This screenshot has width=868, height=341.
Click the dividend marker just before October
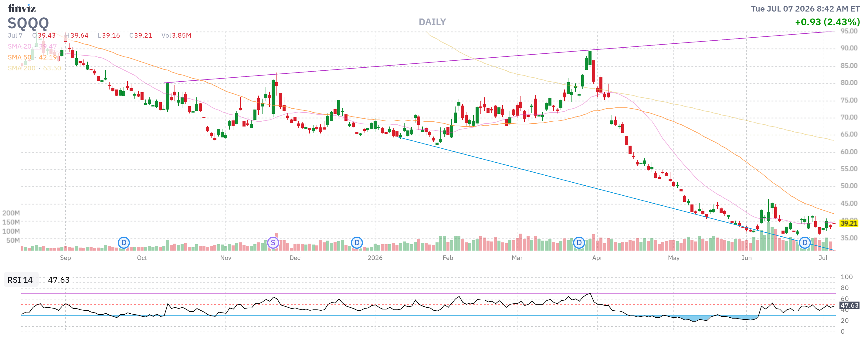point(124,243)
